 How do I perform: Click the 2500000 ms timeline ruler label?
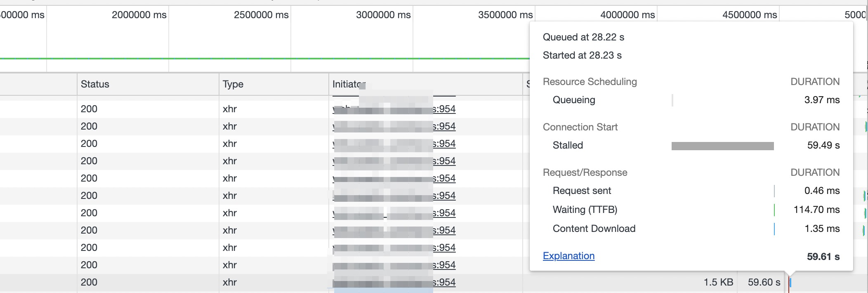[261, 15]
